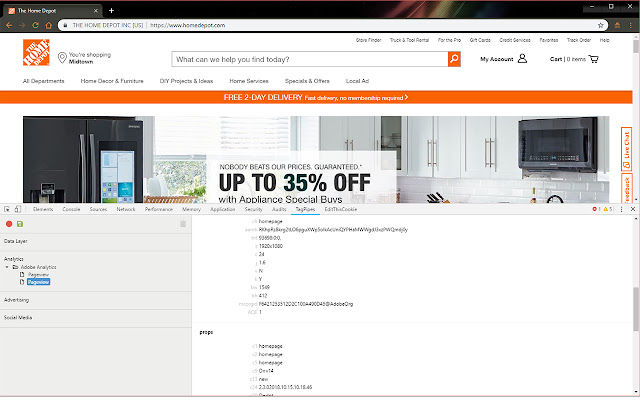
Task: Click The Home Depot logo
Action: coord(36,52)
